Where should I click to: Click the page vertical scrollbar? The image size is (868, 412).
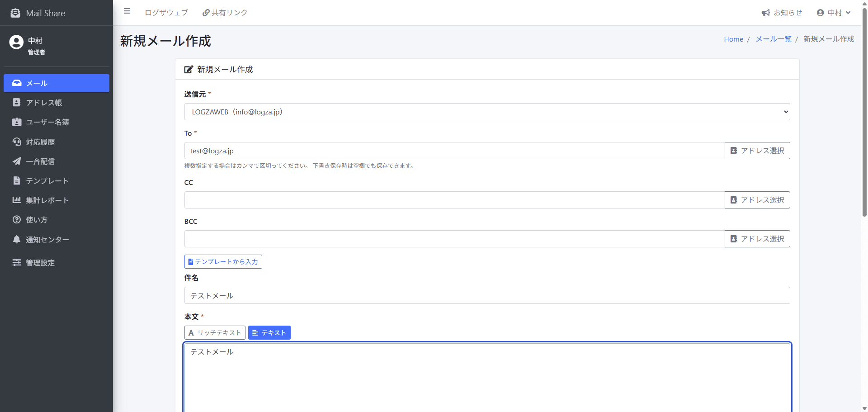tap(864, 113)
